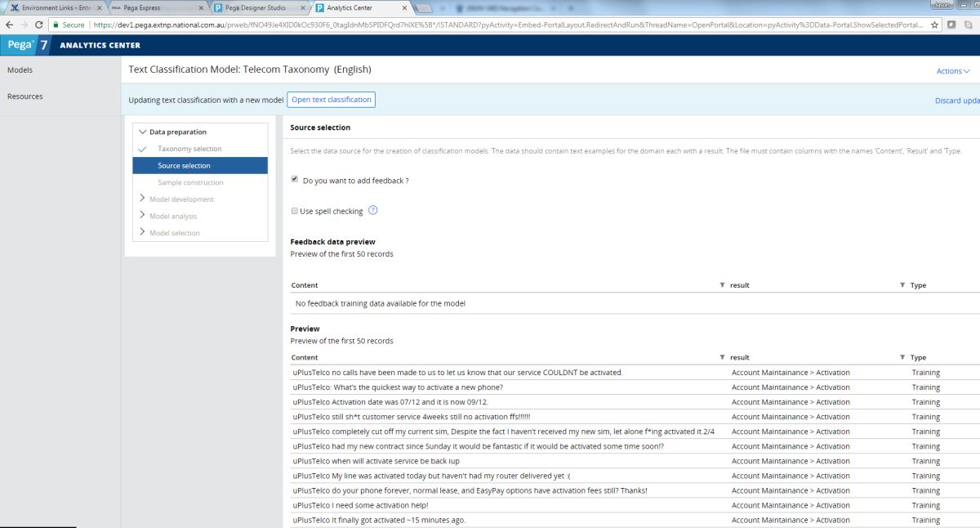Click Feedback table Type column header
Image resolution: width=980 pixels, height=528 pixels.
(918, 285)
